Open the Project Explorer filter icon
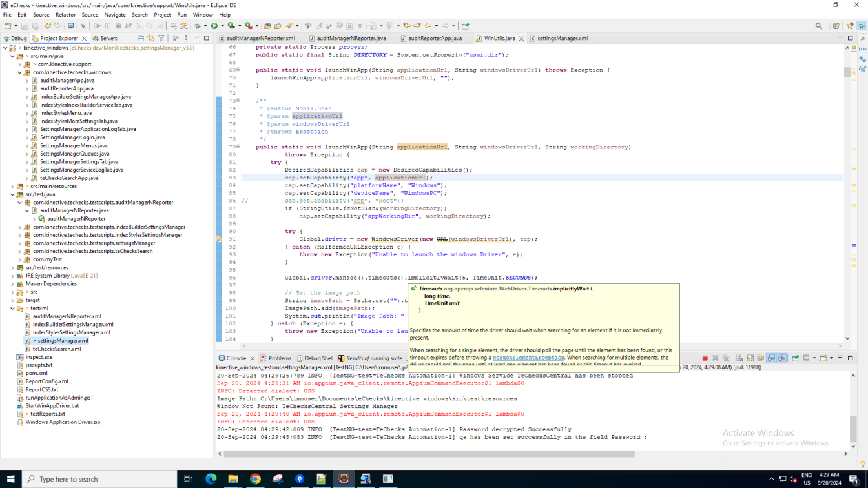This screenshot has width=868, height=488. (x=161, y=38)
